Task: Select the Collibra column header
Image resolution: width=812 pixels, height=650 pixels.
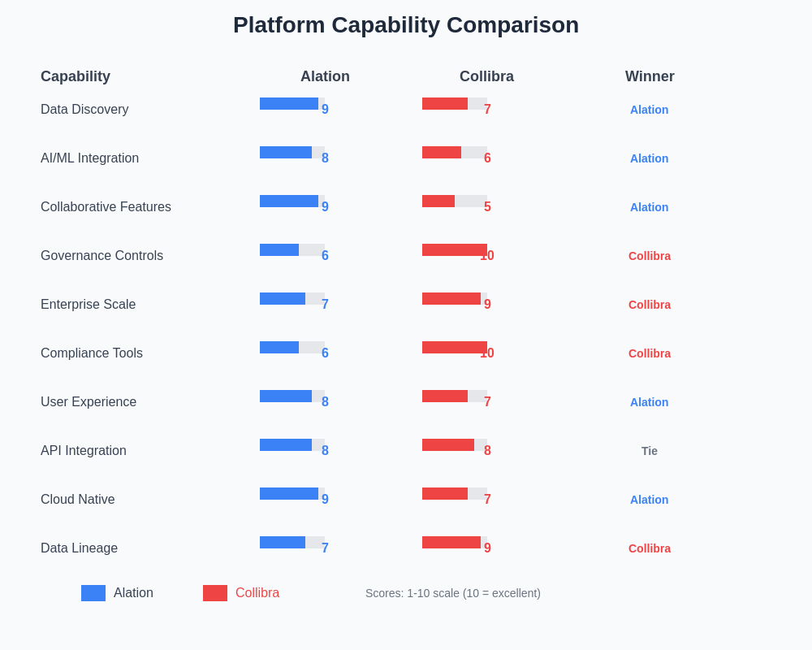Action: tap(486, 76)
